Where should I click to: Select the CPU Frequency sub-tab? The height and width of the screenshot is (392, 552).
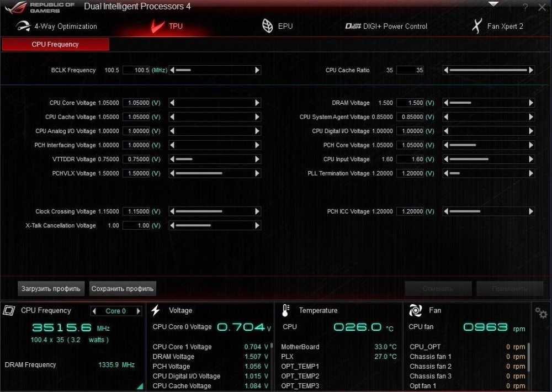55,44
